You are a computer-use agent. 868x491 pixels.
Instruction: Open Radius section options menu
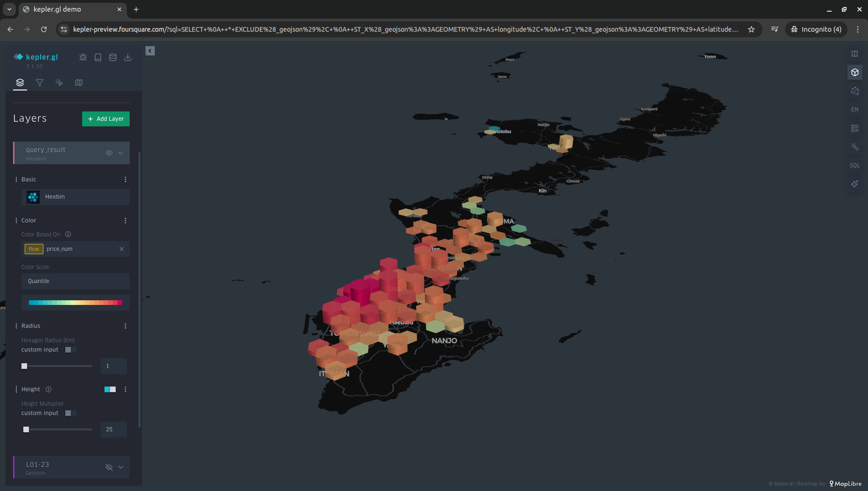click(x=125, y=326)
